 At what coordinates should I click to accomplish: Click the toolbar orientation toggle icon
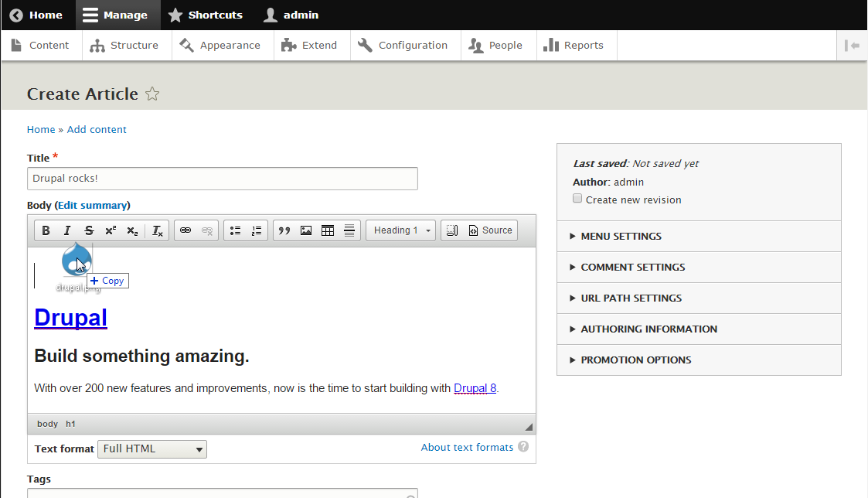click(x=852, y=46)
